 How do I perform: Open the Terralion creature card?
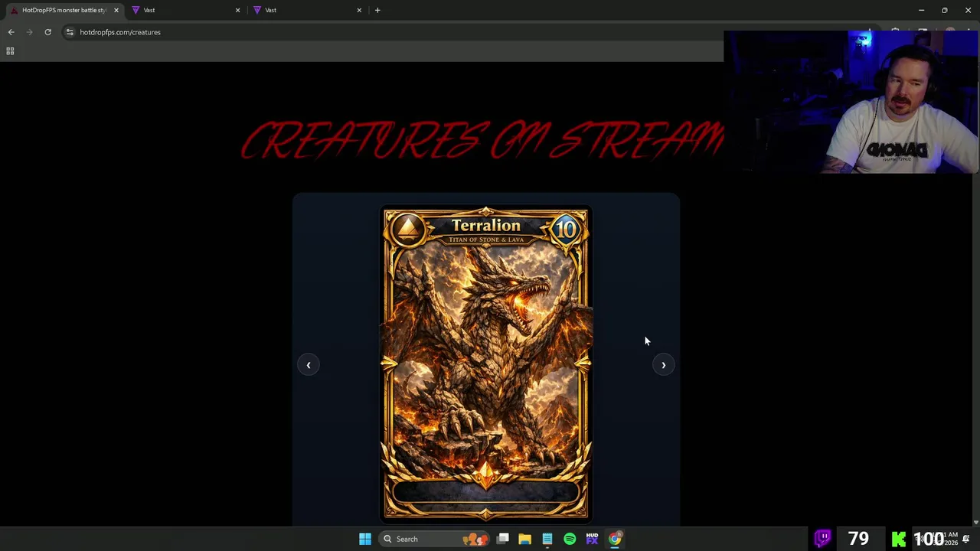point(486,364)
